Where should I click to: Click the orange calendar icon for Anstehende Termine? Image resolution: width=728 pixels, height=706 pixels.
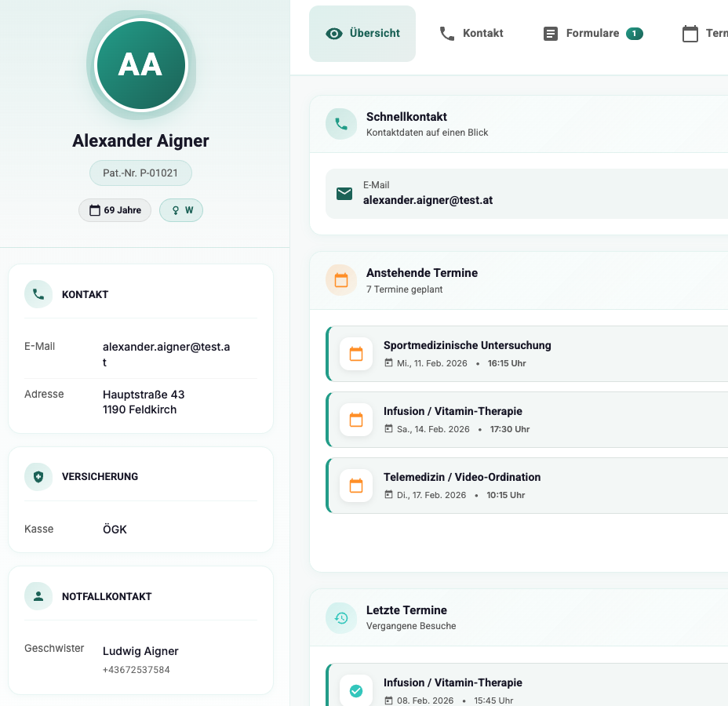tap(341, 280)
